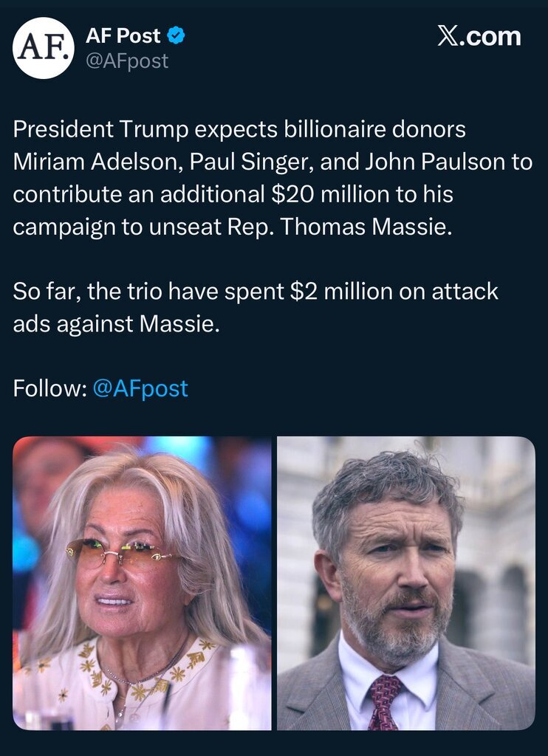Click the "Follow:" label text
The width and height of the screenshot is (548, 756).
click(x=49, y=388)
